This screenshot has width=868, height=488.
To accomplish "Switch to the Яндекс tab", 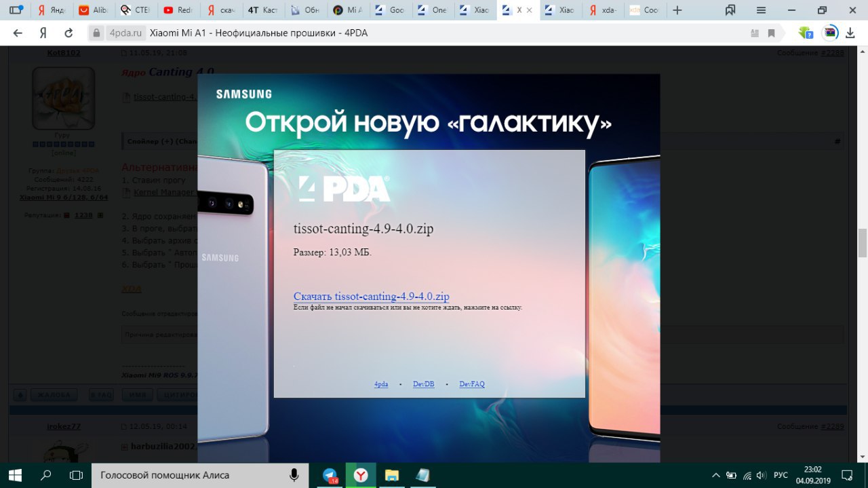I will click(x=52, y=10).
